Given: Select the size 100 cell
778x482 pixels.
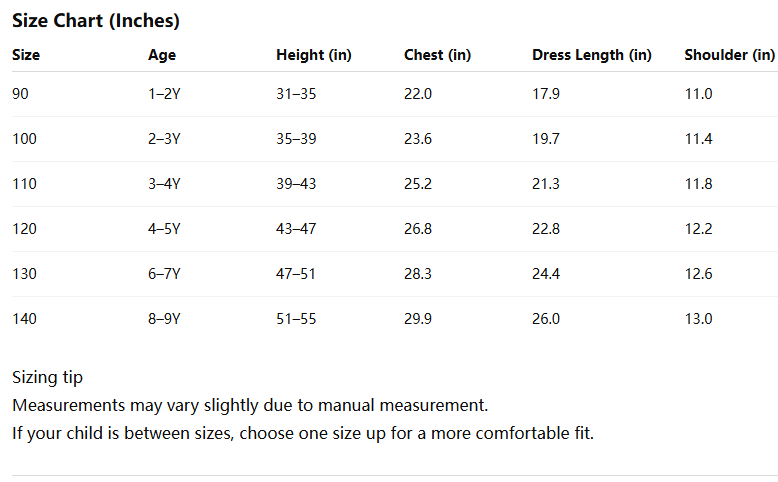Looking at the screenshot, I should click(24, 139).
